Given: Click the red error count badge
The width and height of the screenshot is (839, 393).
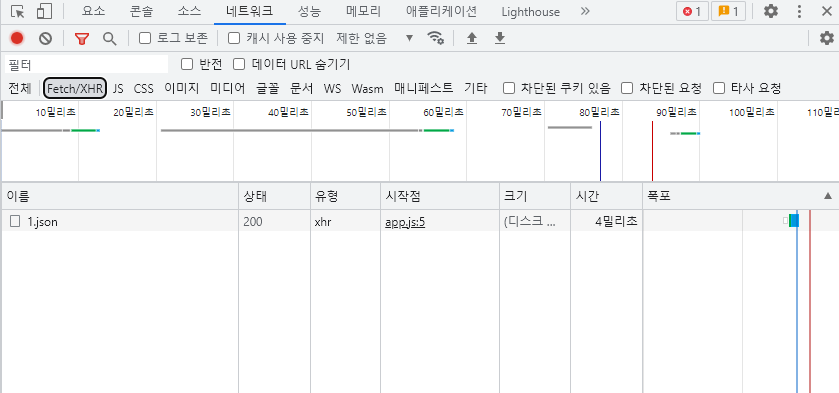Looking at the screenshot, I should (692, 11).
